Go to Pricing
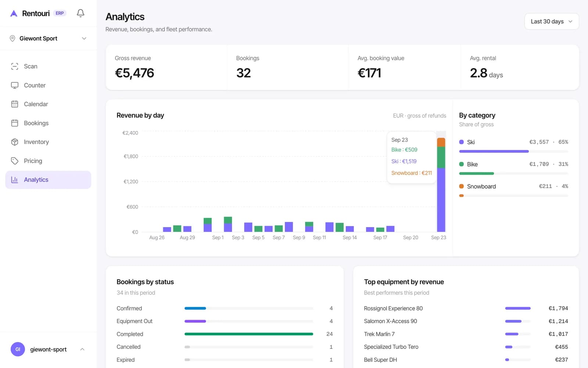The height and width of the screenshot is (368, 588). (48, 161)
